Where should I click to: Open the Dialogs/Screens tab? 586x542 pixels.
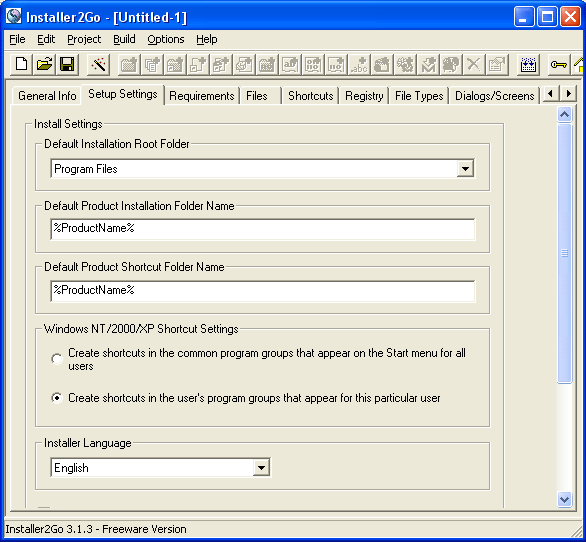(494, 96)
